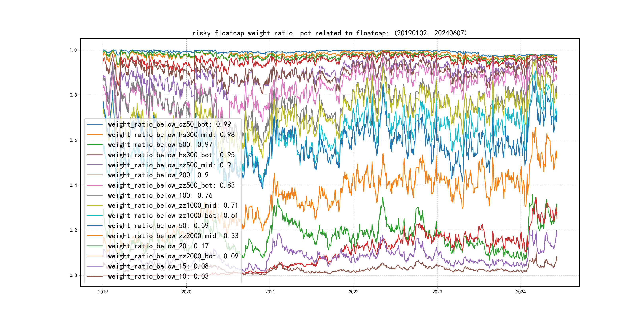Click legend entry weight_ratio_below_zz500_bot

(x=171, y=185)
